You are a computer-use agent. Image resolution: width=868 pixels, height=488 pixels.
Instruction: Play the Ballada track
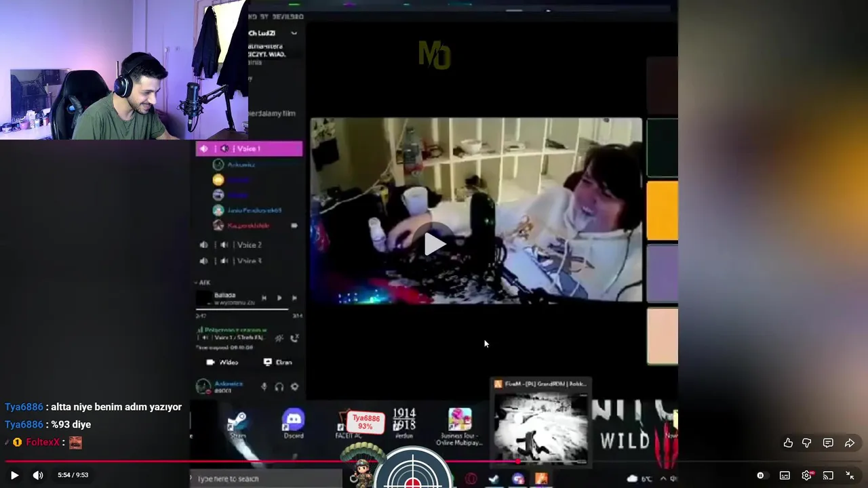click(279, 298)
